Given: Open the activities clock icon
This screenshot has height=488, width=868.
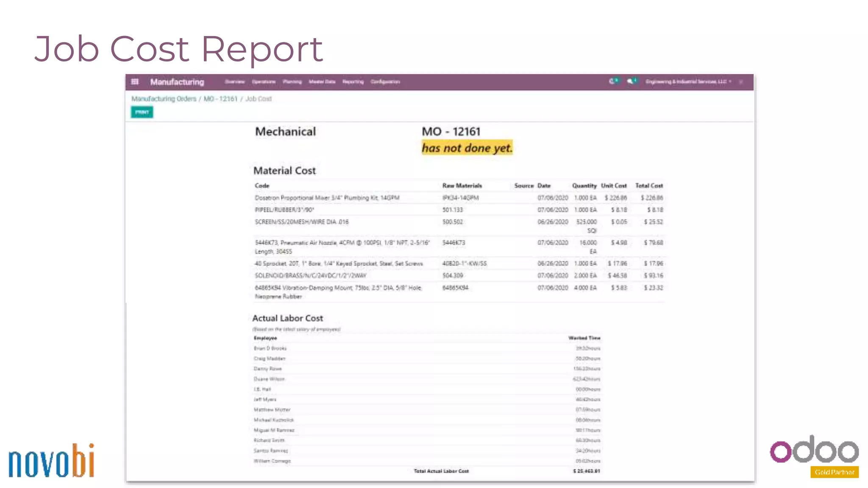Looking at the screenshot, I should click(613, 81).
